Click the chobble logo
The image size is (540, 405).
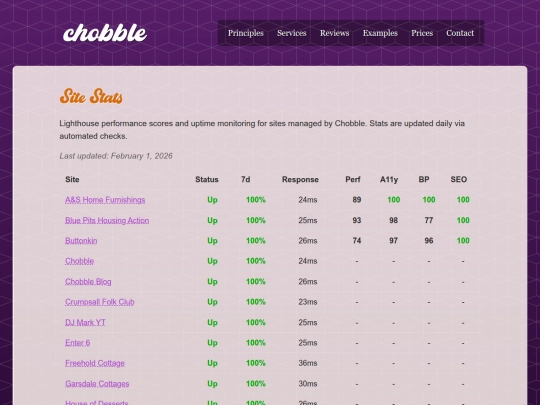click(105, 33)
